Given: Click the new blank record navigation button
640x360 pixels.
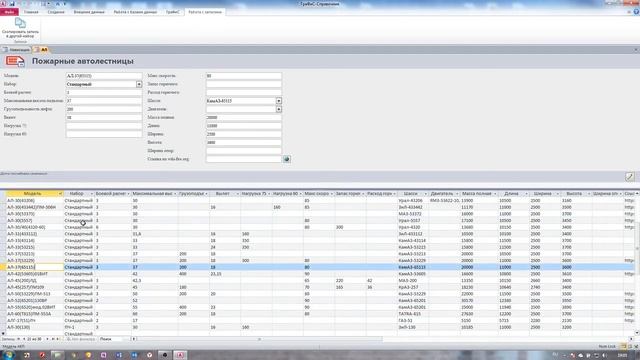Looking at the screenshot, I should pos(58,339).
